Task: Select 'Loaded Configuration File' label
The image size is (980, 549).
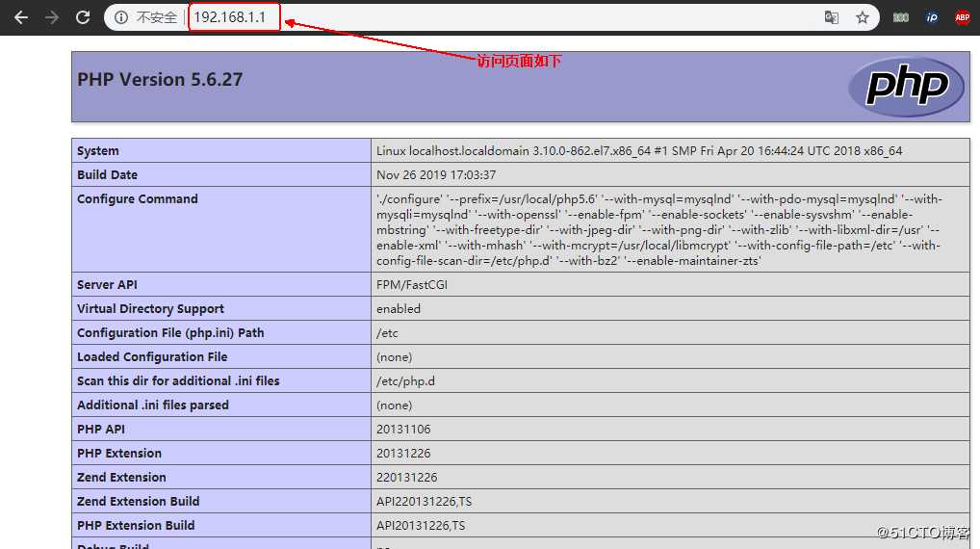Action: (x=152, y=357)
